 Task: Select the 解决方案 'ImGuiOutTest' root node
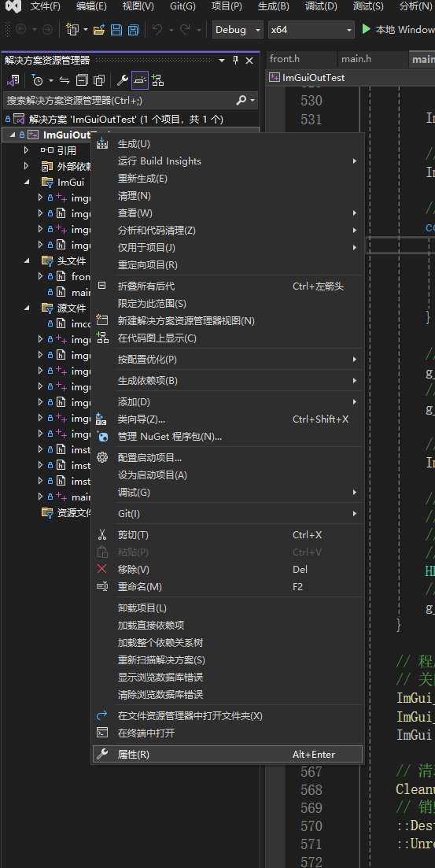click(x=126, y=119)
